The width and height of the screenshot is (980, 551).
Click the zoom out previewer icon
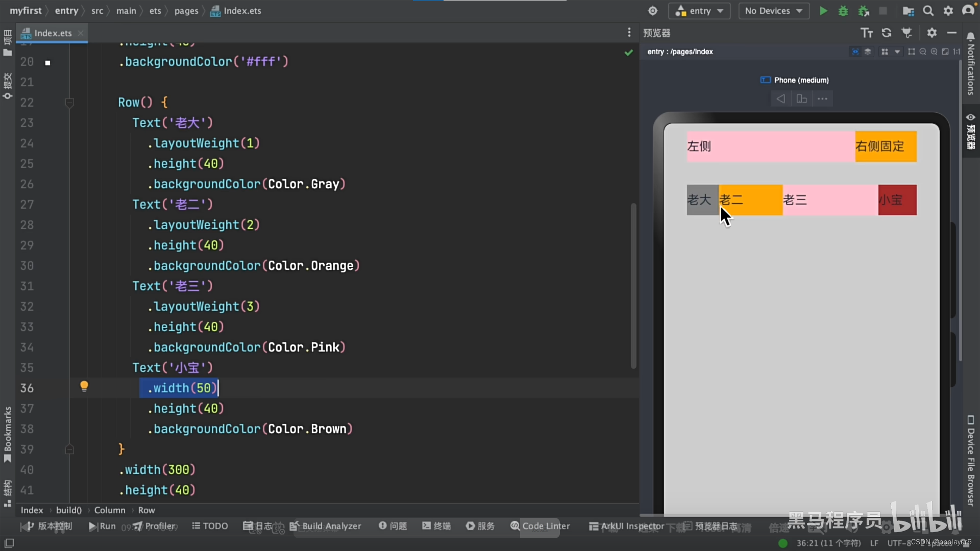coord(923,52)
